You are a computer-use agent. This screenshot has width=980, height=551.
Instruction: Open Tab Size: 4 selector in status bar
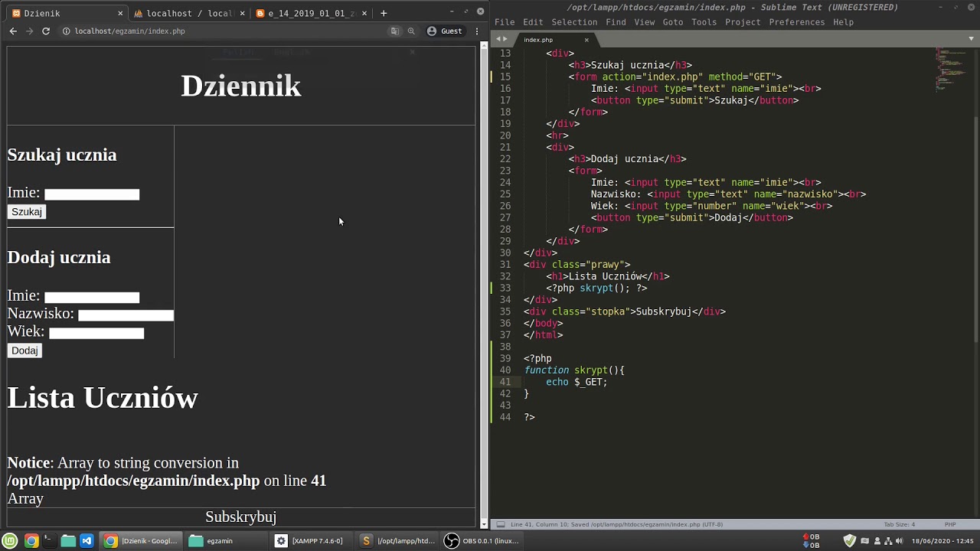pyautogui.click(x=900, y=525)
